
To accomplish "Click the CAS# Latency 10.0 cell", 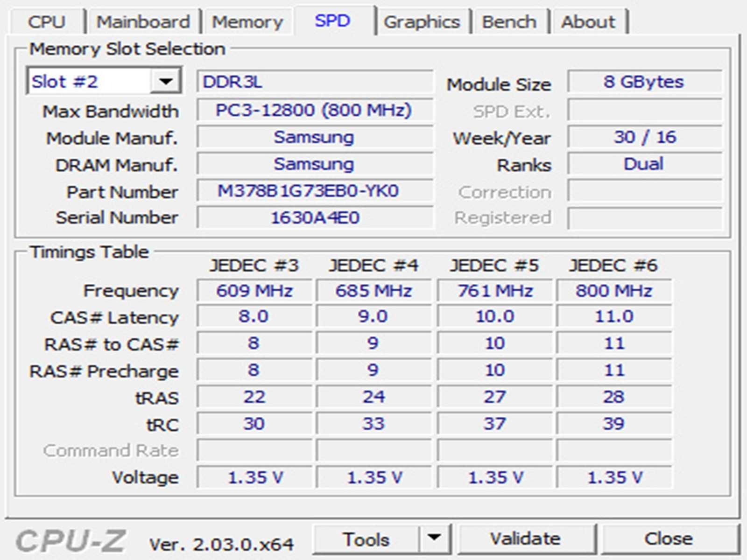I will (495, 316).
